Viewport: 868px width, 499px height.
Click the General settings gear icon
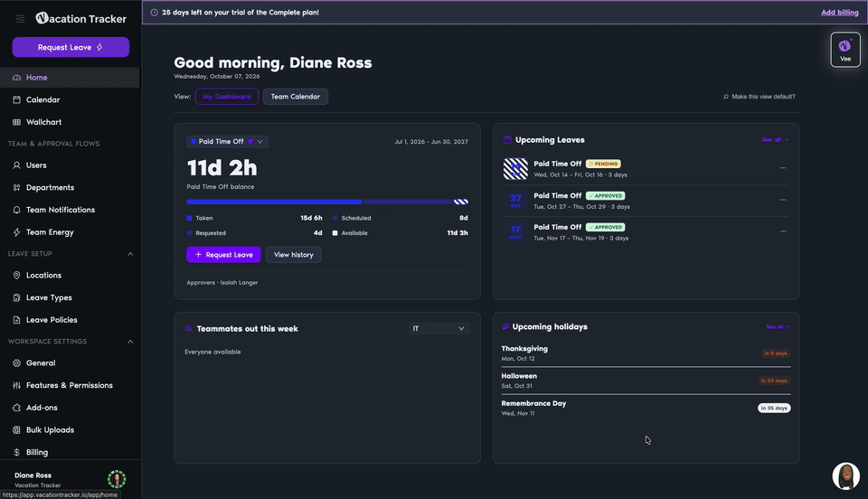pos(16,362)
